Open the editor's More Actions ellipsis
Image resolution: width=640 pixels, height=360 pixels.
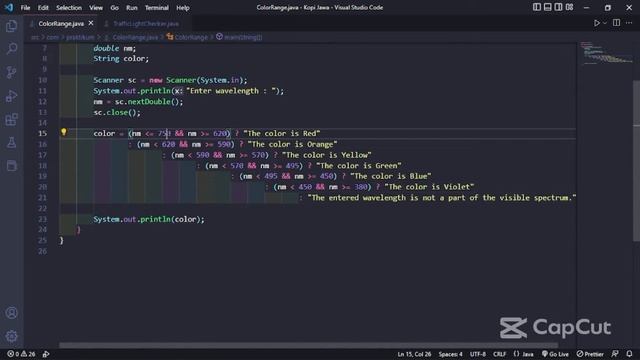coord(629,23)
